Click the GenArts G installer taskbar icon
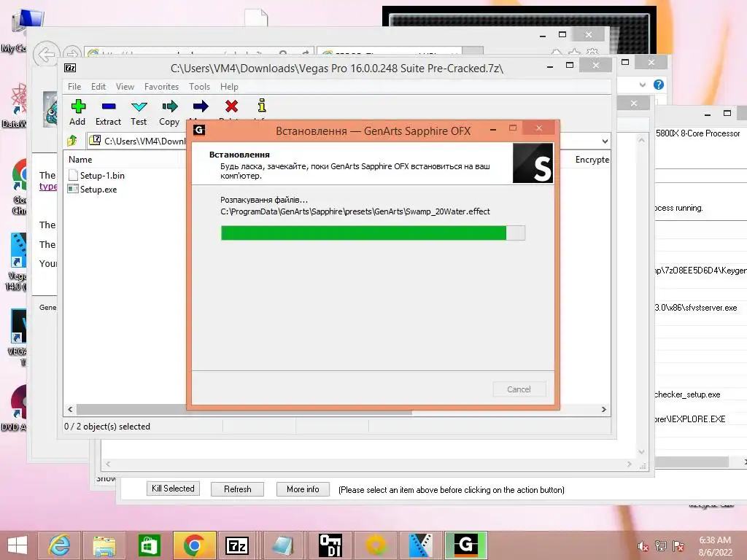The height and width of the screenshot is (560, 747). tap(465, 545)
